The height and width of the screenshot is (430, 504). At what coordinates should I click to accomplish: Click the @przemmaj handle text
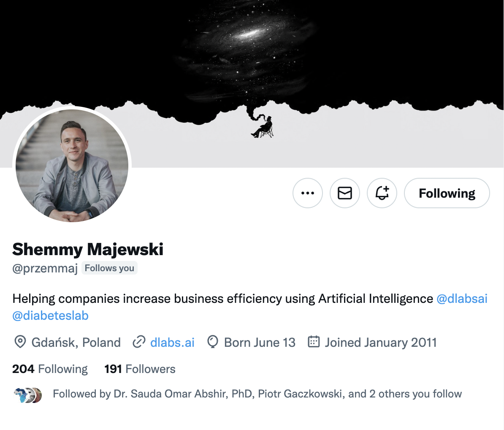(x=45, y=268)
